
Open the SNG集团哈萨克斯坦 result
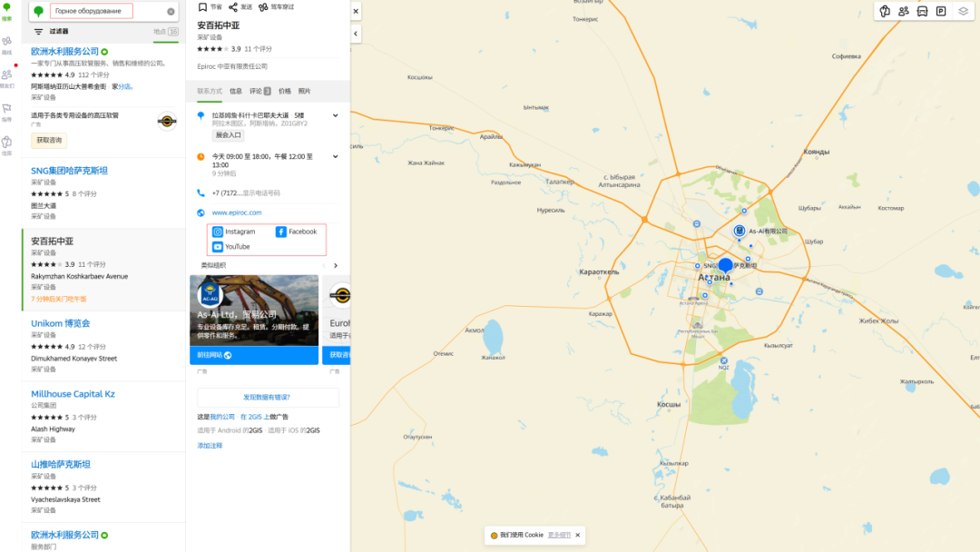click(69, 171)
